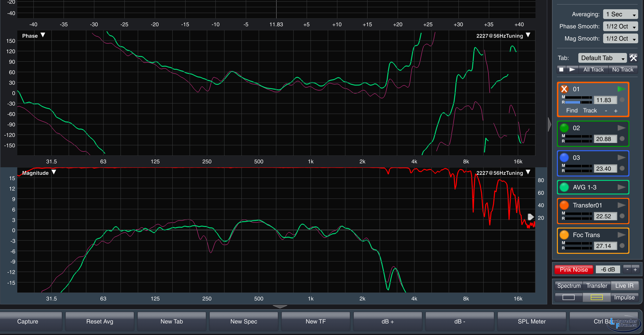
Task: Start the Foc Trans measurement arrow
Action: coord(621,235)
